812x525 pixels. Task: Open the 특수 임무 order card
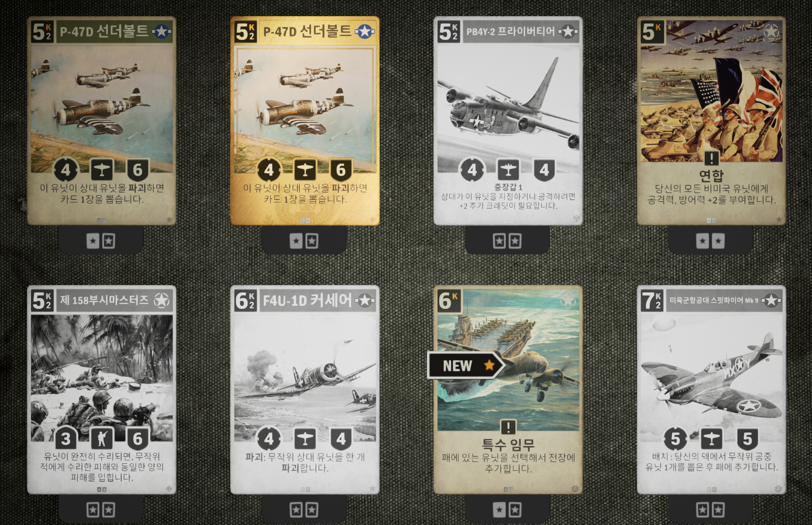point(508,390)
